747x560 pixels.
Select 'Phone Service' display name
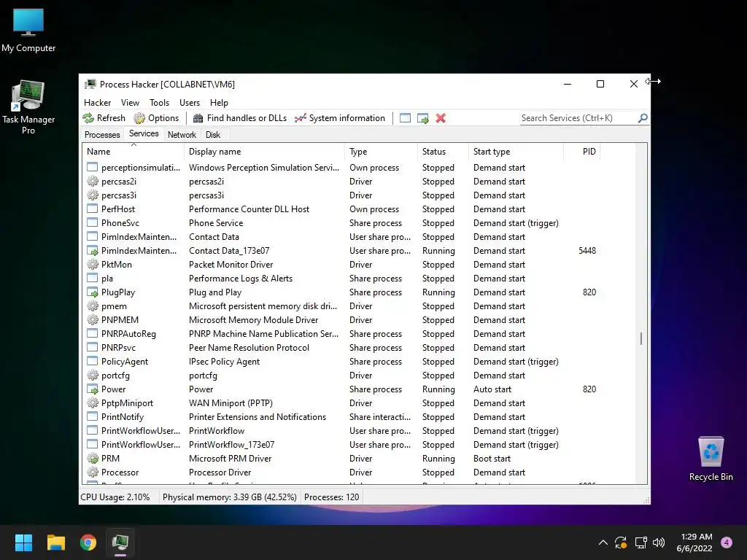point(216,223)
